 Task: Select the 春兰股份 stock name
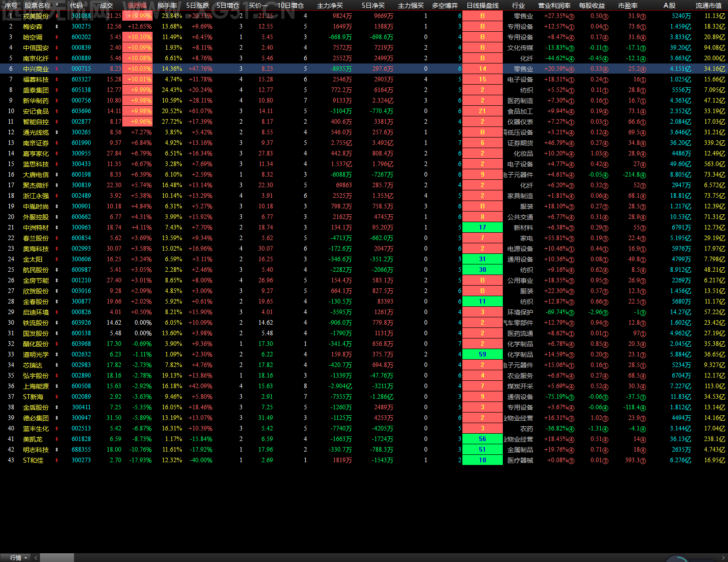coord(36,238)
